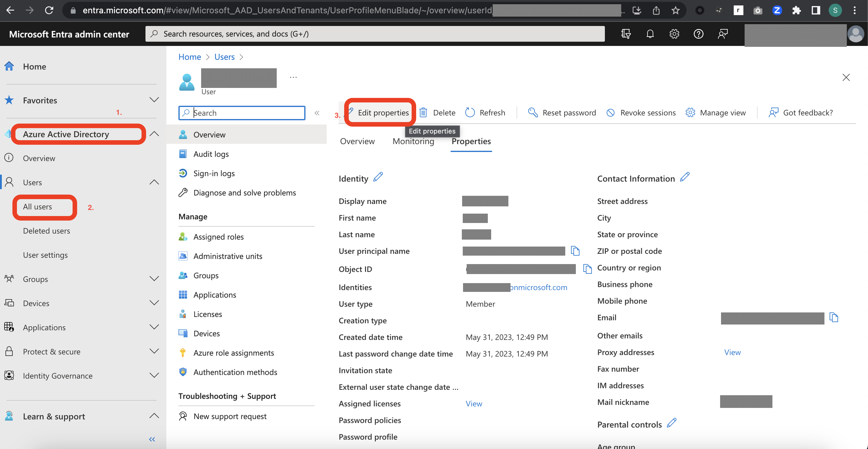The width and height of the screenshot is (868, 449).
Task: Click the three-dot more options by user name
Action: [293, 77]
